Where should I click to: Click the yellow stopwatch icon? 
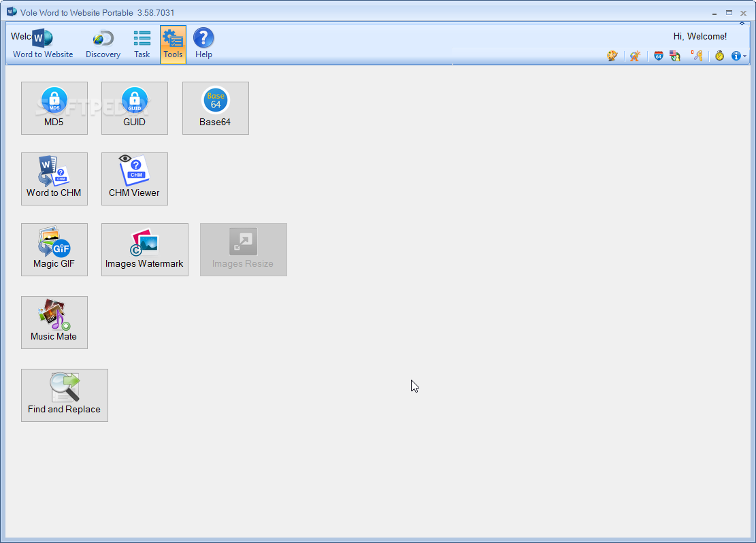click(x=720, y=56)
